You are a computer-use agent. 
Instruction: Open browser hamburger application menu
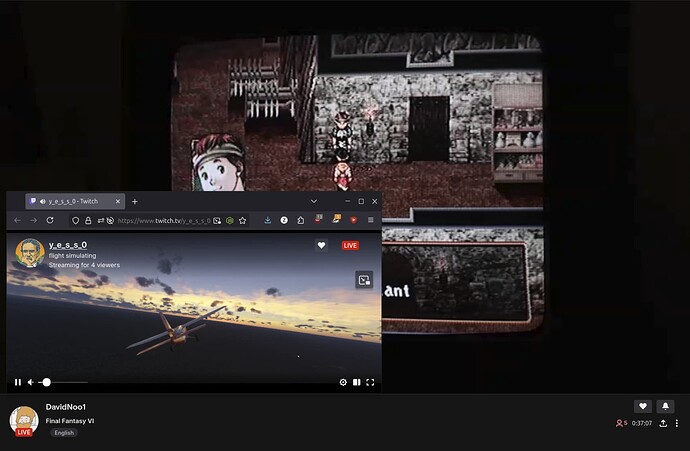point(371,220)
